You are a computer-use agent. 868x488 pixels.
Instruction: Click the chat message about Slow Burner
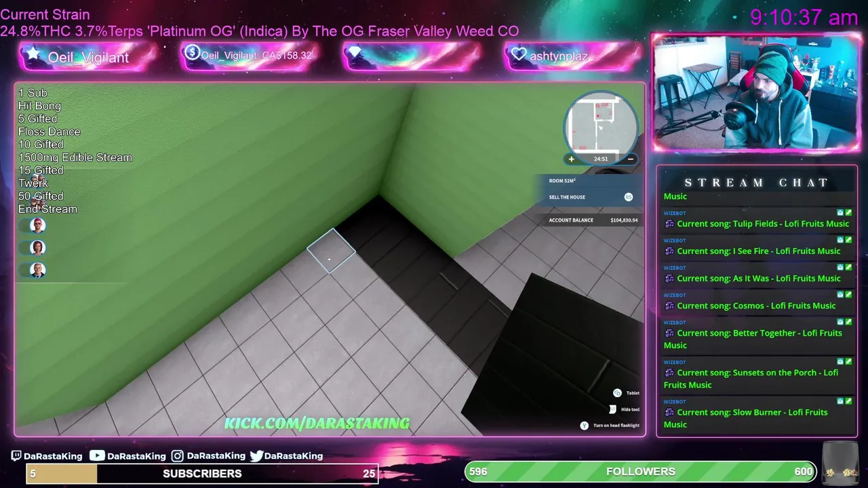click(746, 418)
